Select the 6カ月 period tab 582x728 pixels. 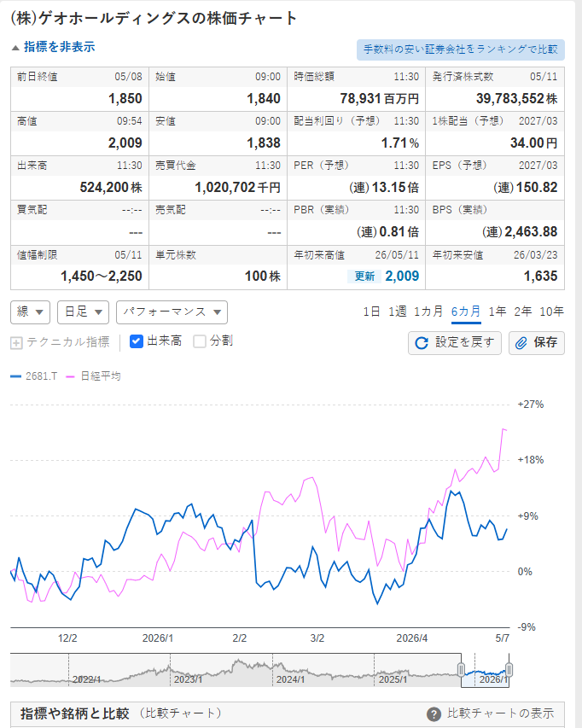tap(466, 312)
